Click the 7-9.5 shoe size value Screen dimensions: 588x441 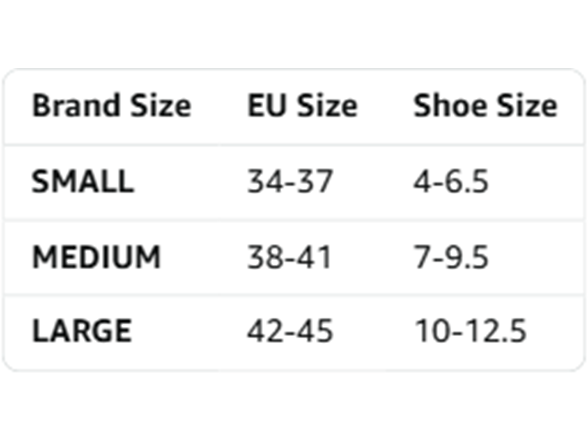[451, 257]
